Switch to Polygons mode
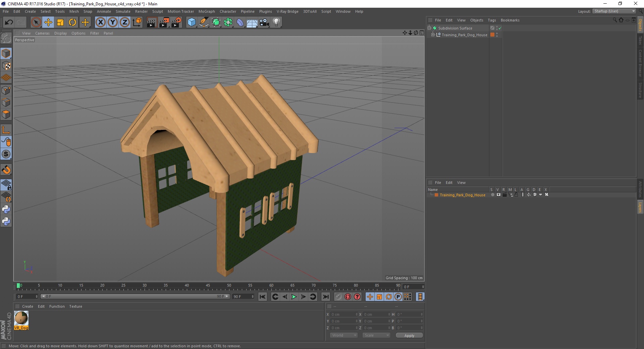The width and height of the screenshot is (644, 349). (6, 114)
